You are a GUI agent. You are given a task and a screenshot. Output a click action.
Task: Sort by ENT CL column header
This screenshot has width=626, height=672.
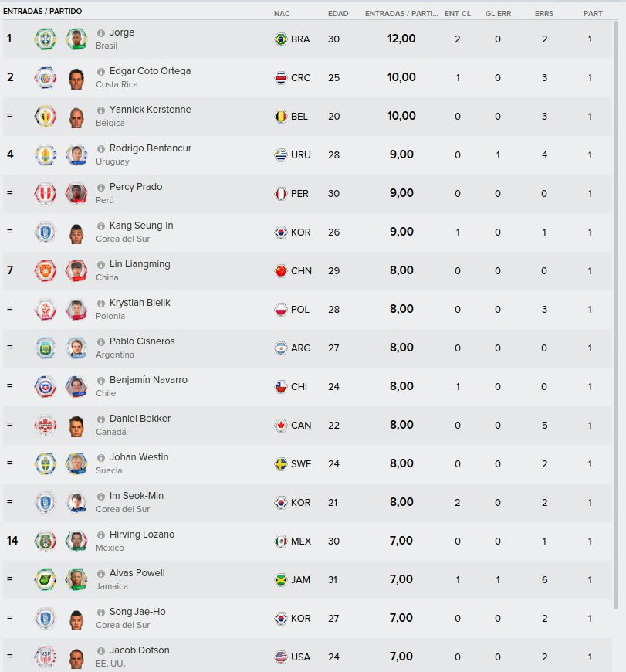click(457, 14)
